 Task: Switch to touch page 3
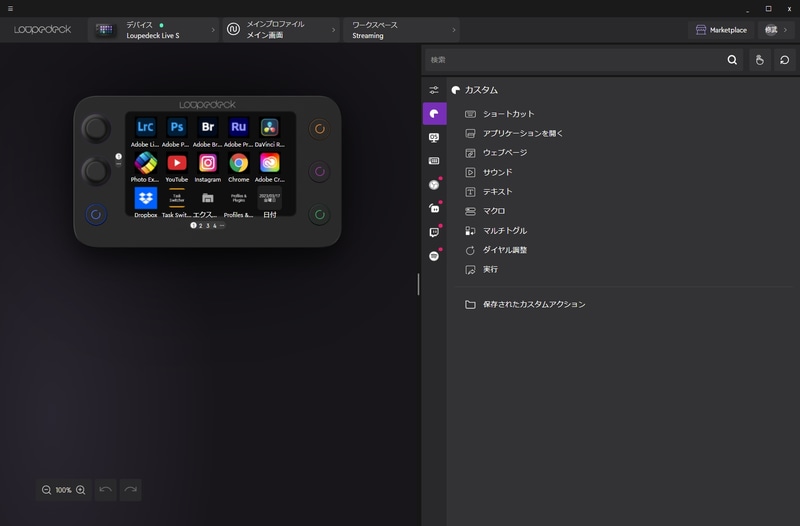(x=208, y=226)
